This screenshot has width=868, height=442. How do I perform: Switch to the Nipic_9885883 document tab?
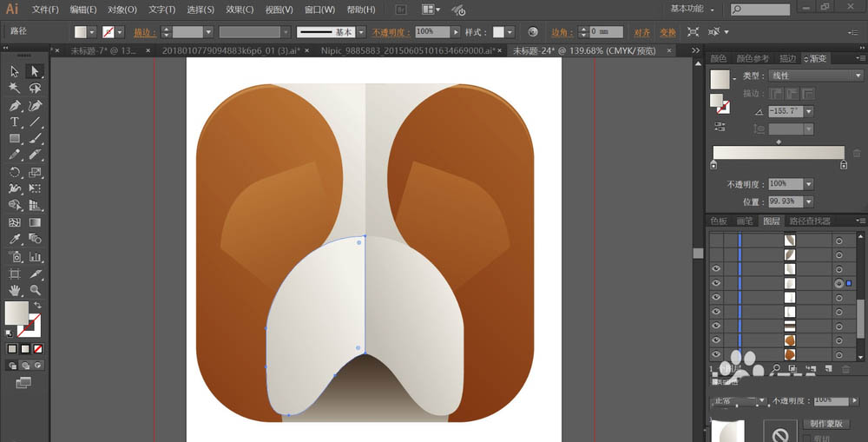pyautogui.click(x=408, y=50)
